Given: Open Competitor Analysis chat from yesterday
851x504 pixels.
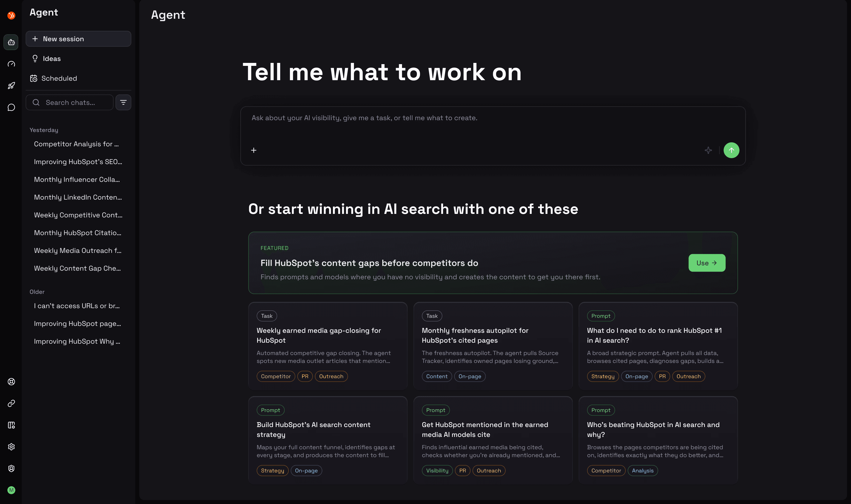Looking at the screenshot, I should click(77, 144).
